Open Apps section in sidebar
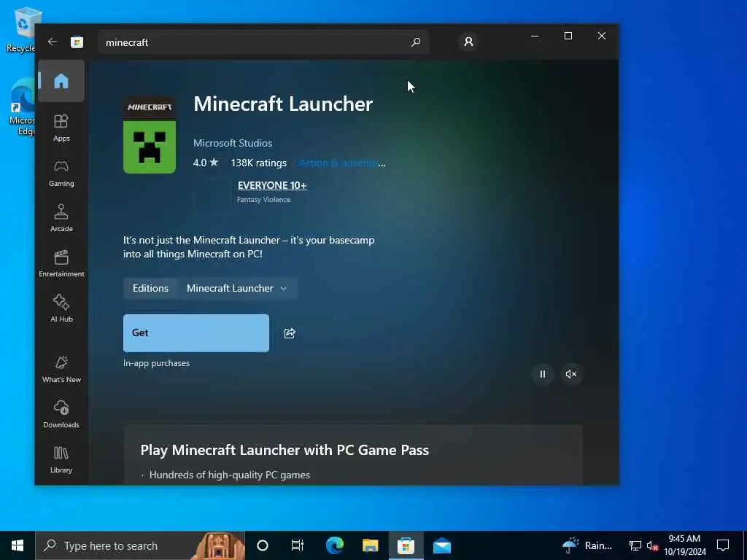 (61, 128)
